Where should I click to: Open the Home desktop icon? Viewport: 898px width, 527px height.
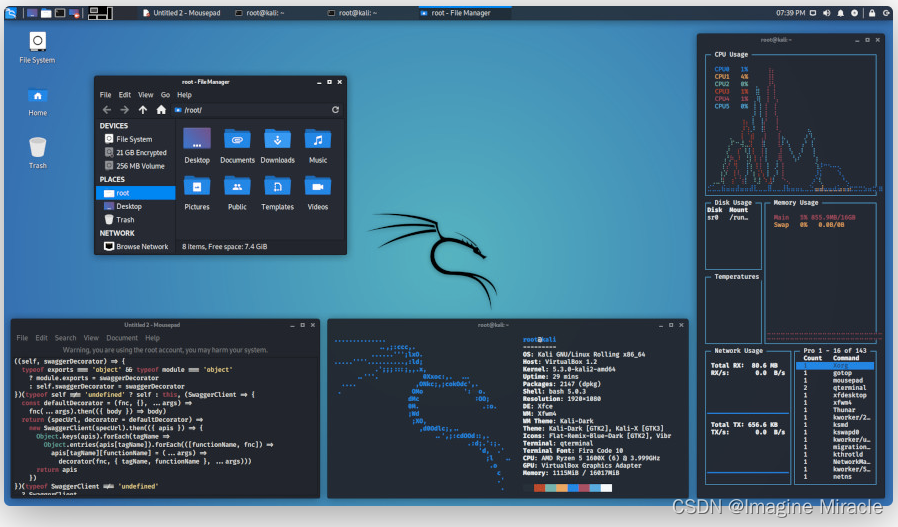(x=37, y=101)
